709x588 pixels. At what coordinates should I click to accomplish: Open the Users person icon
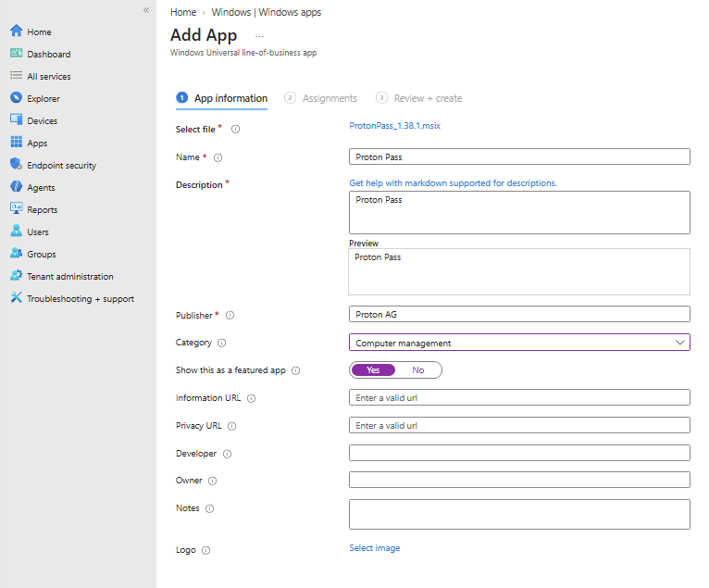17,231
